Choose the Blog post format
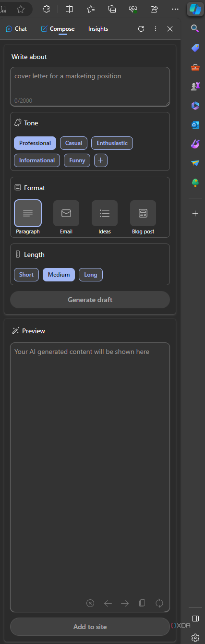The width and height of the screenshot is (205, 644). click(143, 213)
